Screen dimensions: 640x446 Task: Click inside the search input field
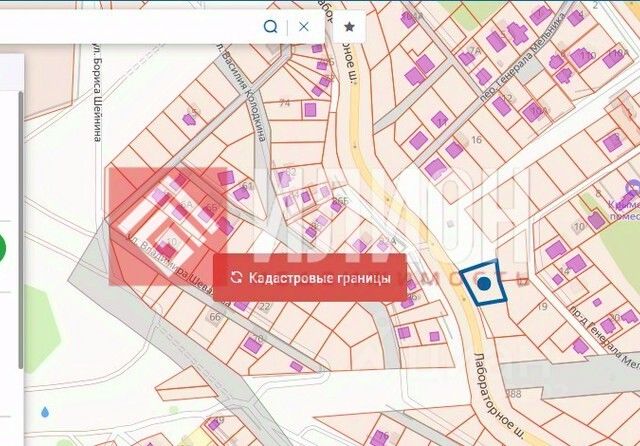tap(131, 27)
